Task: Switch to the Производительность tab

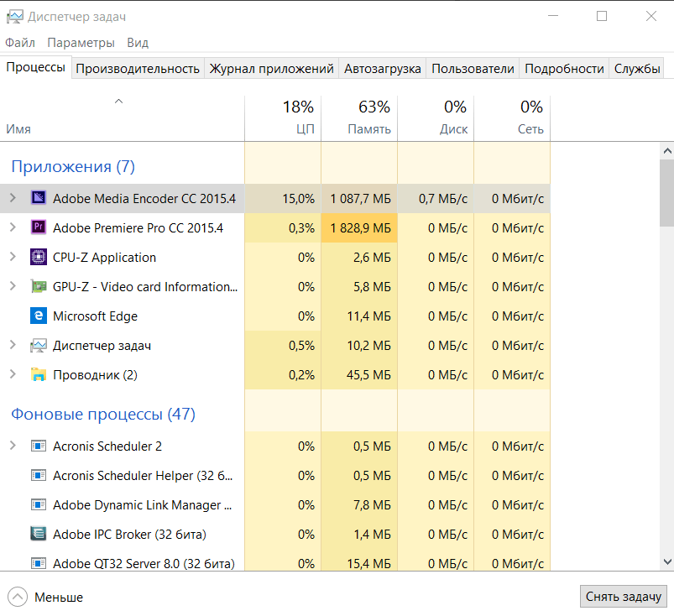Action: pos(138,69)
